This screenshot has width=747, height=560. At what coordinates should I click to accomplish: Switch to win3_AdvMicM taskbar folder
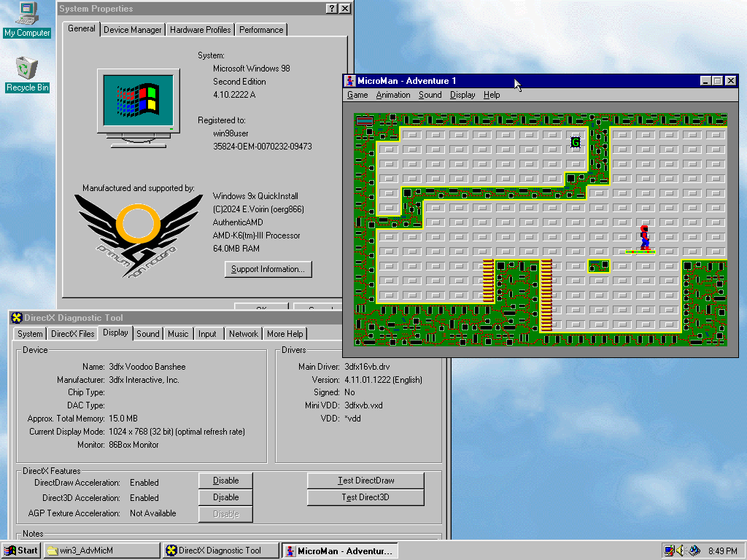tap(102, 551)
